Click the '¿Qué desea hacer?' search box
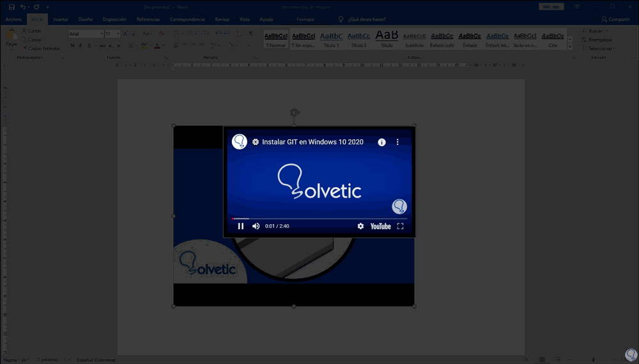Viewport: 639px width, 364px height. point(367,19)
